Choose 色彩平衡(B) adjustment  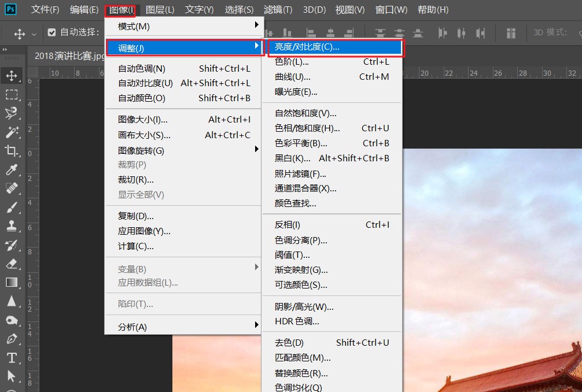click(x=332, y=143)
